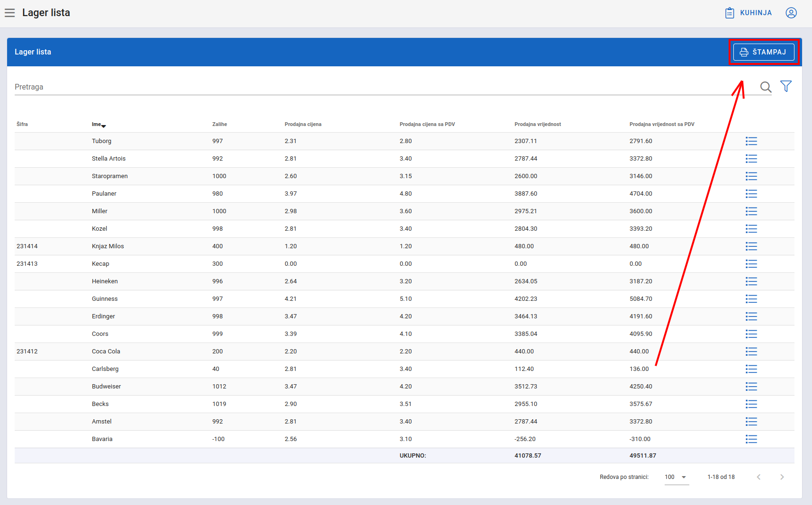The height and width of the screenshot is (505, 812).
Task: Open details list icon for Coors
Action: pyautogui.click(x=751, y=334)
